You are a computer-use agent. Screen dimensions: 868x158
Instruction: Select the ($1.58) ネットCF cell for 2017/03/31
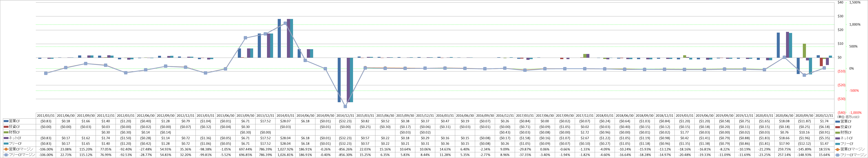click(525, 138)
